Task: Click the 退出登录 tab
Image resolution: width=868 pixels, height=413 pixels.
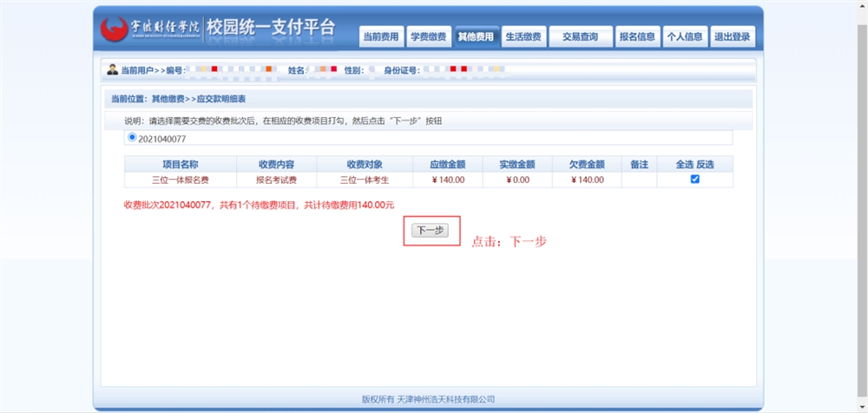Action: point(733,37)
